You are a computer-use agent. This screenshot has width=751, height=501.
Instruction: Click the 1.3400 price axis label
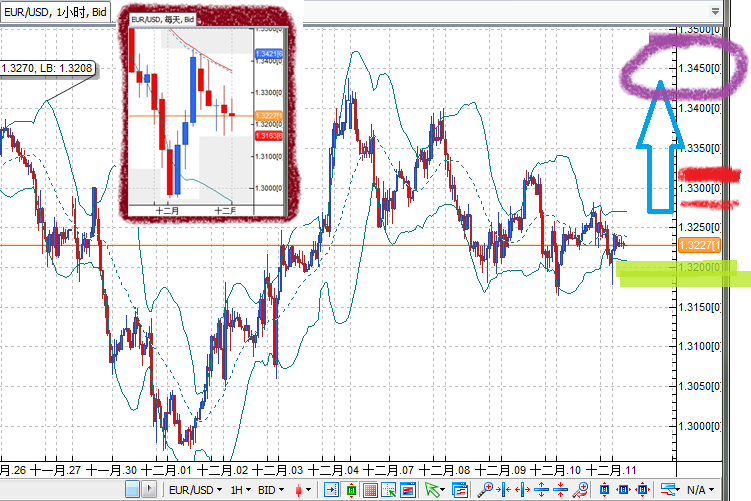tap(700, 108)
